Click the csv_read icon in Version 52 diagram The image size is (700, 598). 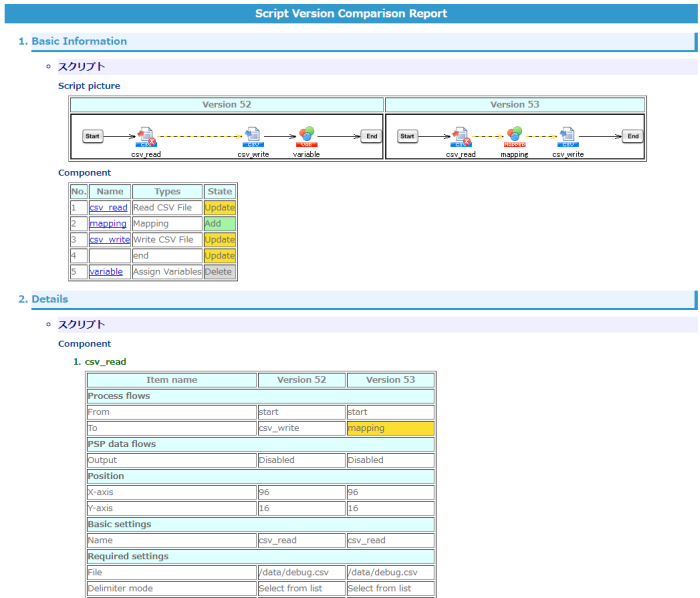pos(145,136)
